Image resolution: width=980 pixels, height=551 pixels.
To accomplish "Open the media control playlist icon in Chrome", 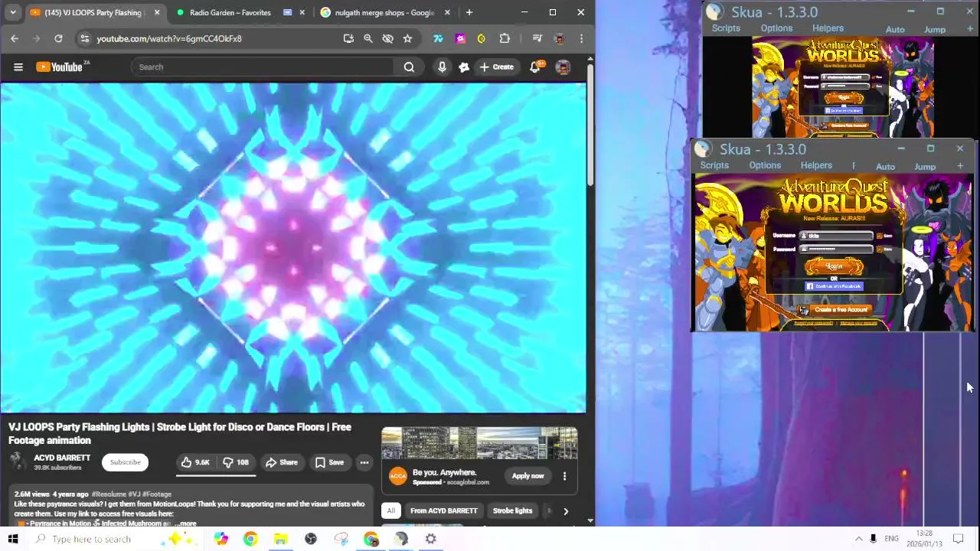I will point(537,38).
